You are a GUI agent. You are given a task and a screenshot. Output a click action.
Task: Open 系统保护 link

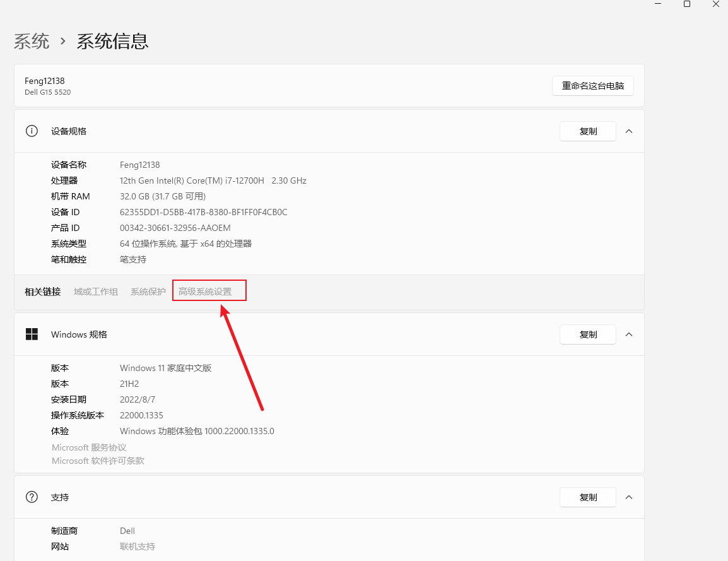pos(148,292)
